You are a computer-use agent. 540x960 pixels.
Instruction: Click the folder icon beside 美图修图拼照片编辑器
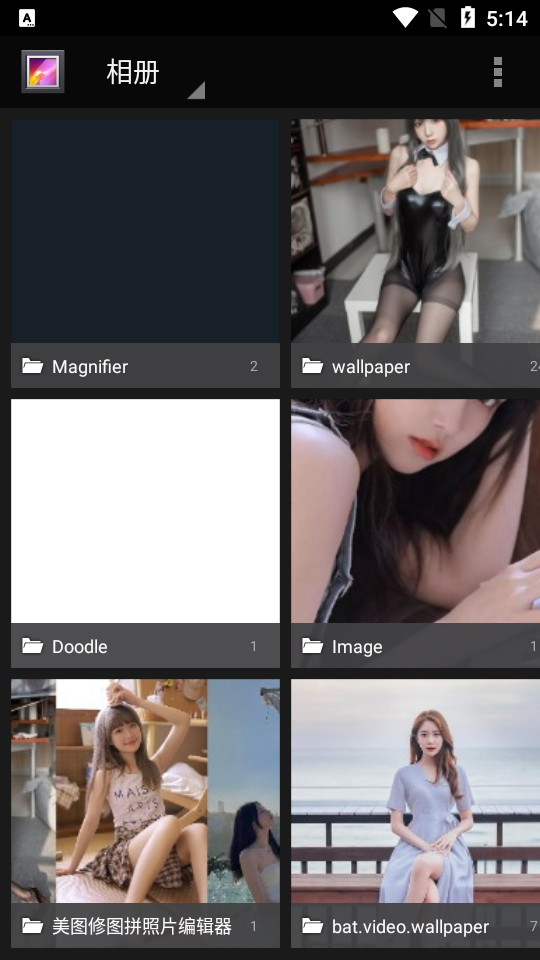32,926
